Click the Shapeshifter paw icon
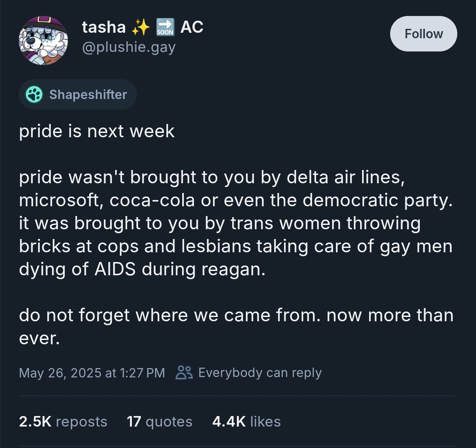The image size is (476, 448). pos(34,94)
